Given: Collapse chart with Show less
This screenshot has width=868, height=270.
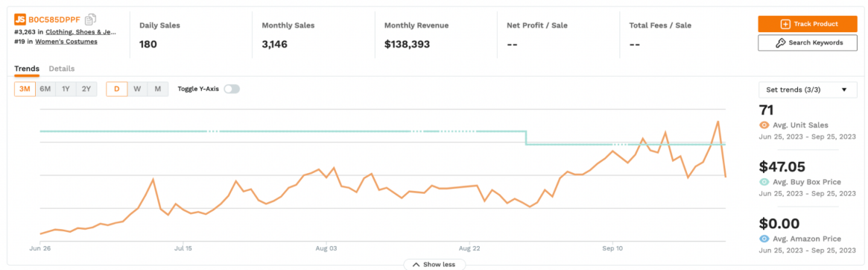Looking at the screenshot, I should coord(434,265).
